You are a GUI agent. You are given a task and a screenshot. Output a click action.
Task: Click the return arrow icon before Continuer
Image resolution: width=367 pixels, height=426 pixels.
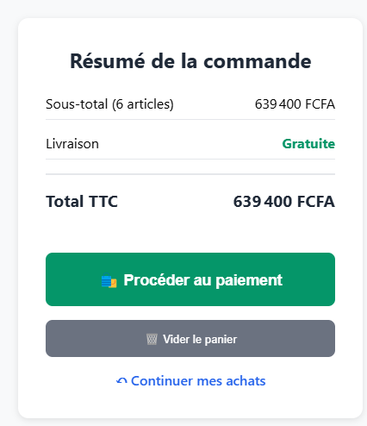pyautogui.click(x=122, y=381)
